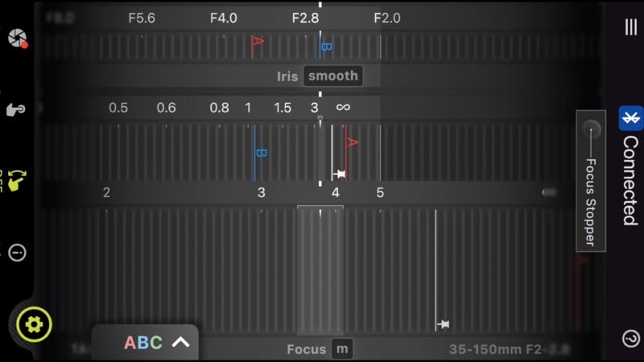The width and height of the screenshot is (644, 362).
Task: Select the red A marker on iris ring
Action: click(258, 43)
